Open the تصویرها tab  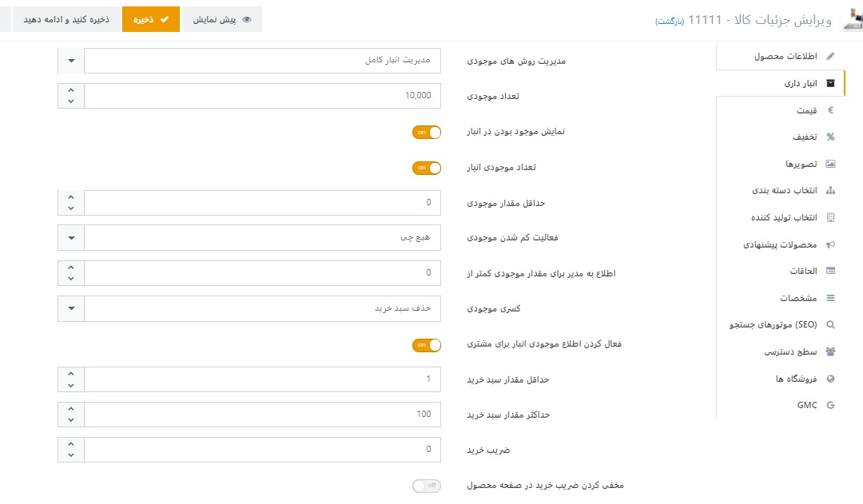tap(781, 164)
